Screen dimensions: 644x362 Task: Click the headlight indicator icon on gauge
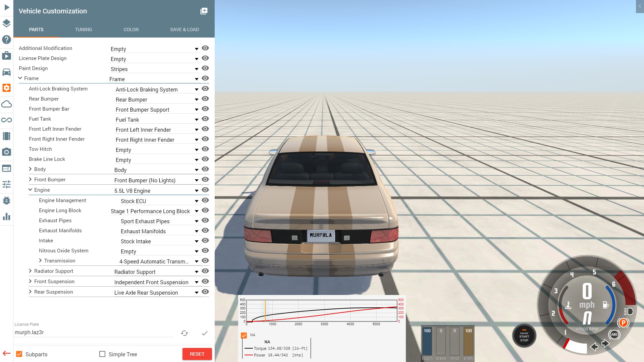tap(629, 311)
